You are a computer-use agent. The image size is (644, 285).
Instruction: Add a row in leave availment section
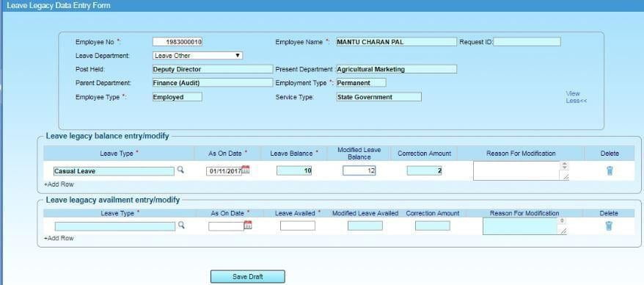[x=59, y=238]
